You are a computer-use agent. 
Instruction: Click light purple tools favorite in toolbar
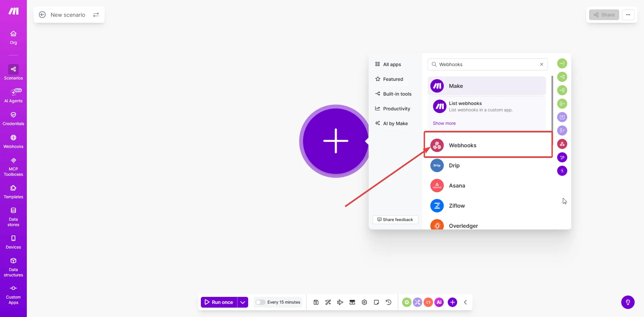click(417, 302)
